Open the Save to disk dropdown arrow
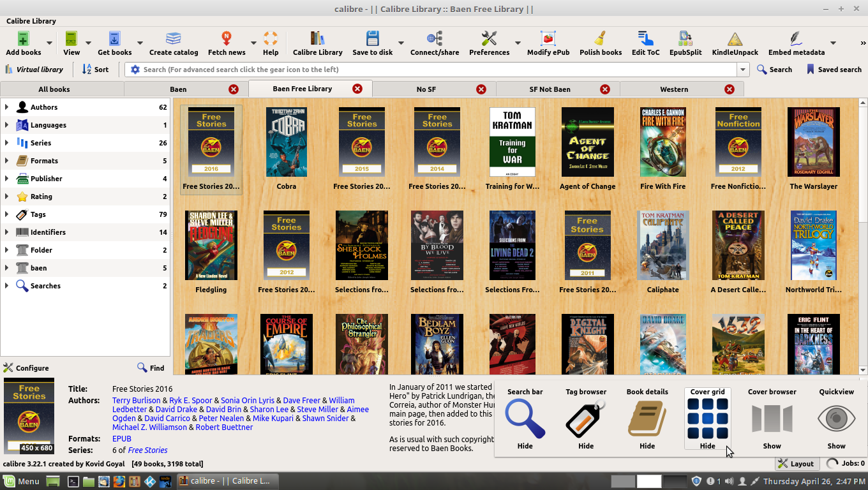Screen dimensions: 868x490 click(x=401, y=43)
